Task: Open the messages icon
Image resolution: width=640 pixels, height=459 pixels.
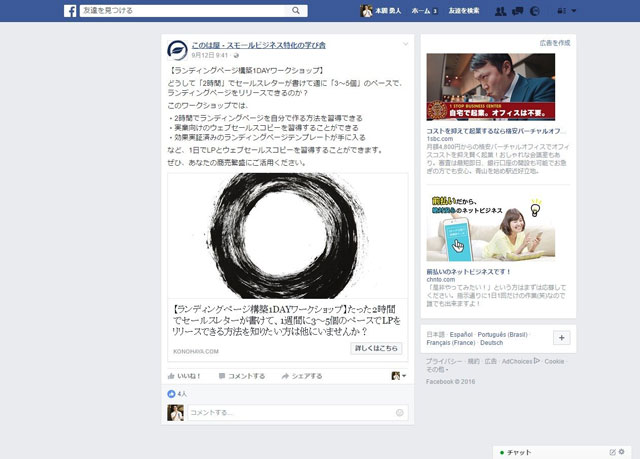Action: click(x=518, y=11)
